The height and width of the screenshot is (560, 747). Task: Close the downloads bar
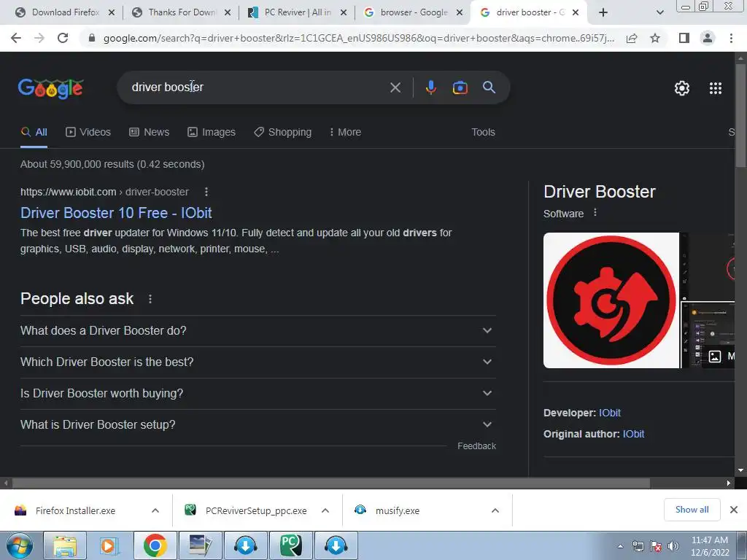point(734,510)
